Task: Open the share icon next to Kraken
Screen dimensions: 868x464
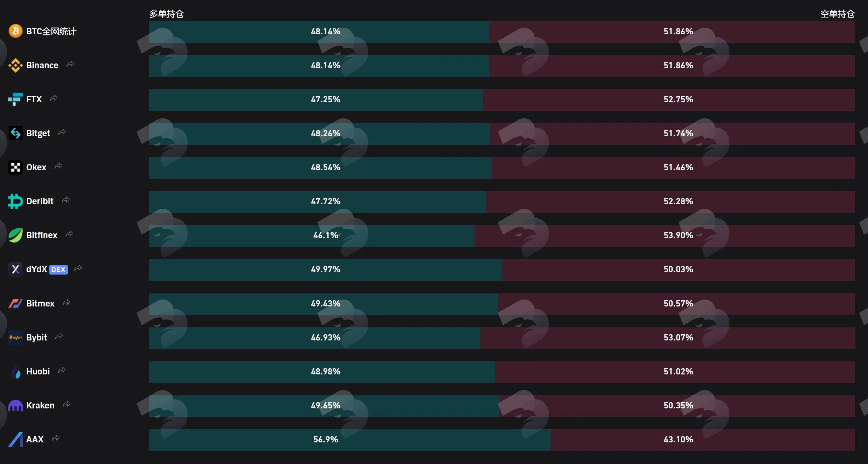Action: pyautogui.click(x=67, y=404)
